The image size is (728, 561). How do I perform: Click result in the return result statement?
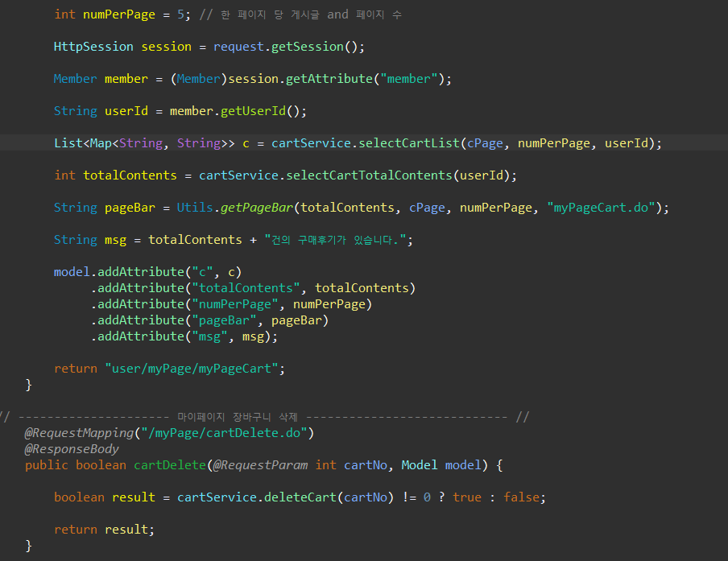pos(126,530)
